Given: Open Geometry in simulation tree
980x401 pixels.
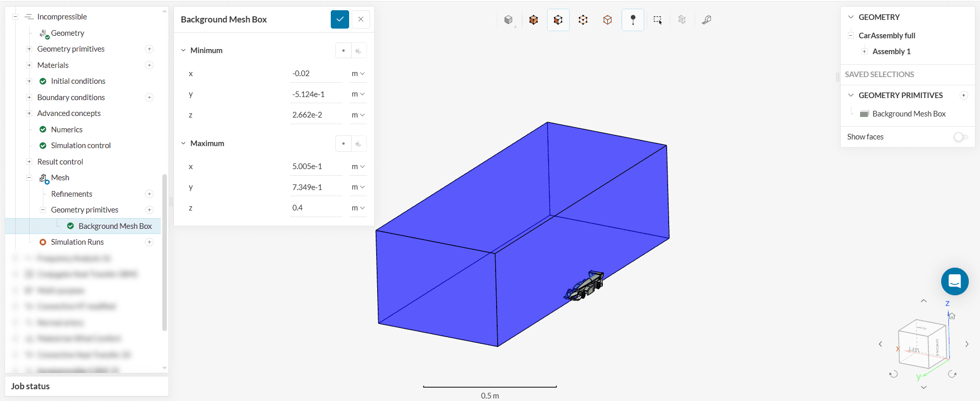Looking at the screenshot, I should [67, 33].
